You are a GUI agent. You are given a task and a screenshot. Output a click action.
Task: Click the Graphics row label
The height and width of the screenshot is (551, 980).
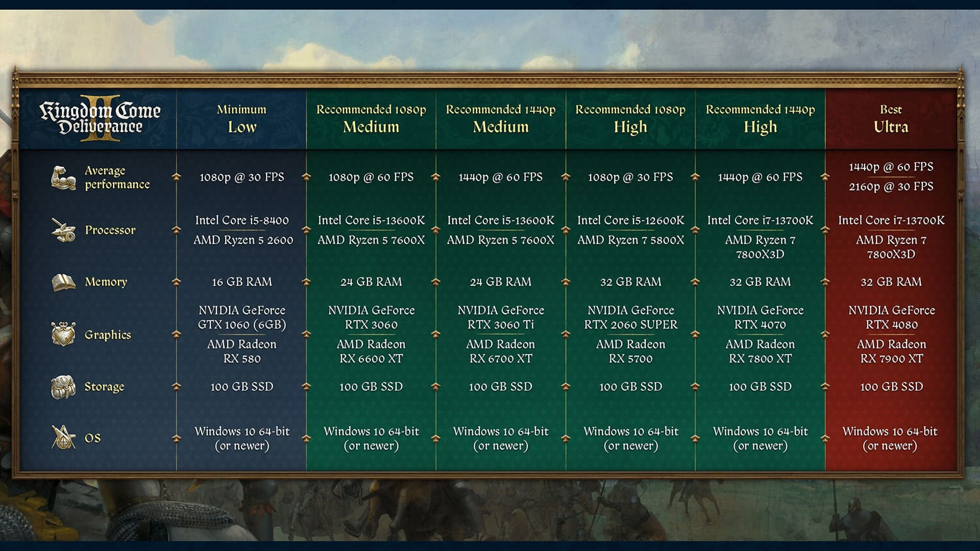tap(108, 335)
